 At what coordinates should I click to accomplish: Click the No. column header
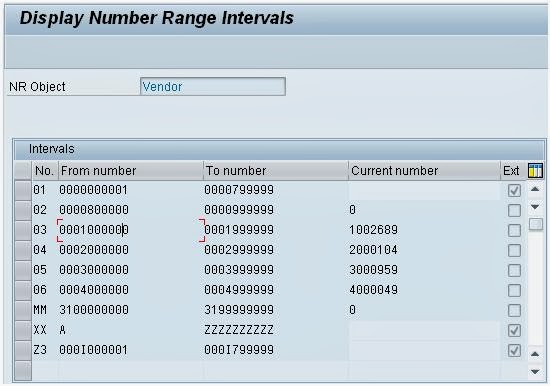(45, 171)
